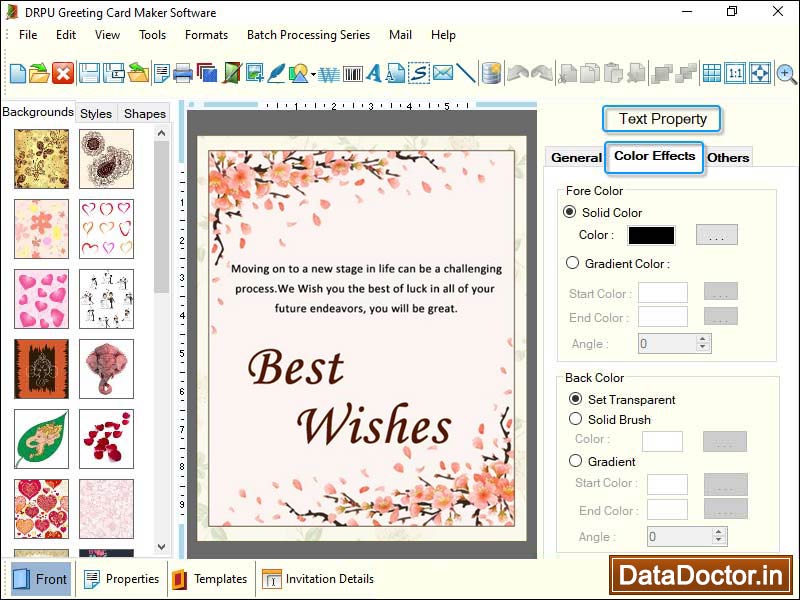Select the black fore color swatch
The height and width of the screenshot is (600, 800).
(650, 235)
